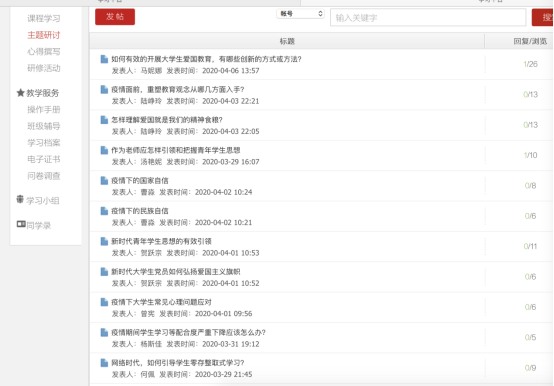Click the 0/8 reply count

530,185
